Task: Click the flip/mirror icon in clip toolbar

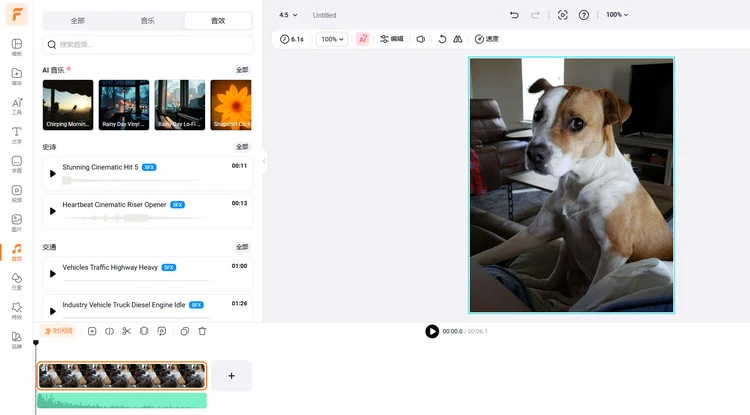Action: pyautogui.click(x=457, y=39)
